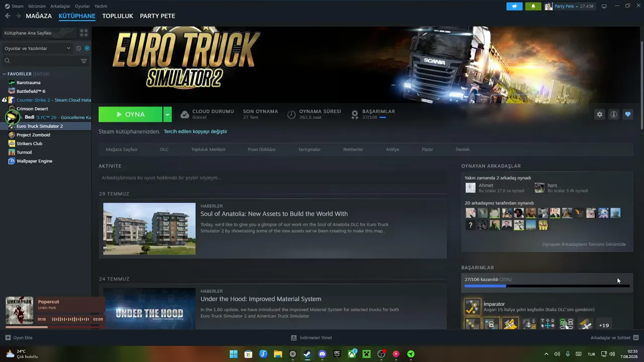This screenshot has height=362, width=644.
Task: Open Topluluk Merkezi link
Action: point(208,149)
